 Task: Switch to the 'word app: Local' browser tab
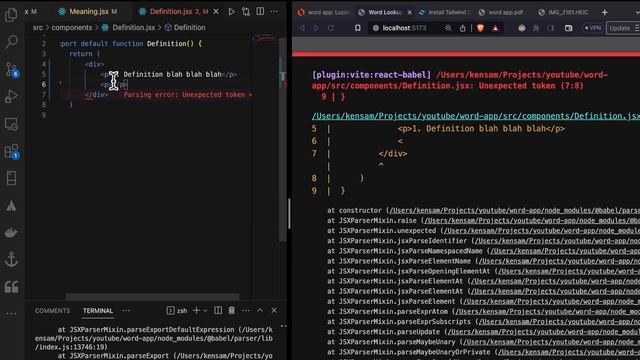325,12
